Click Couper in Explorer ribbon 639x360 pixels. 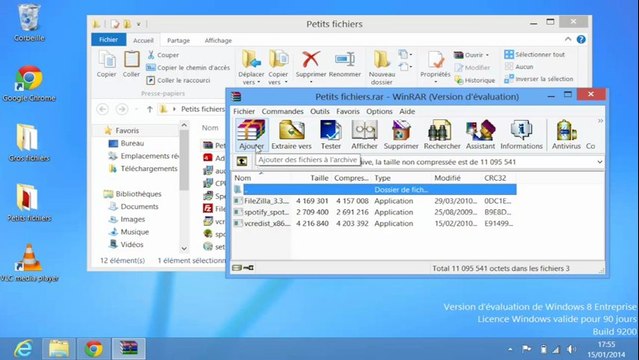163,55
